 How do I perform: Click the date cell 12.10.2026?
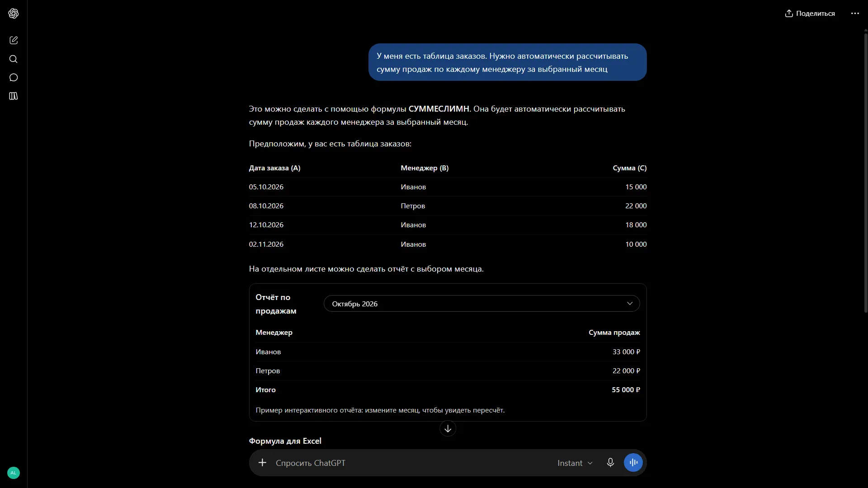click(266, 225)
